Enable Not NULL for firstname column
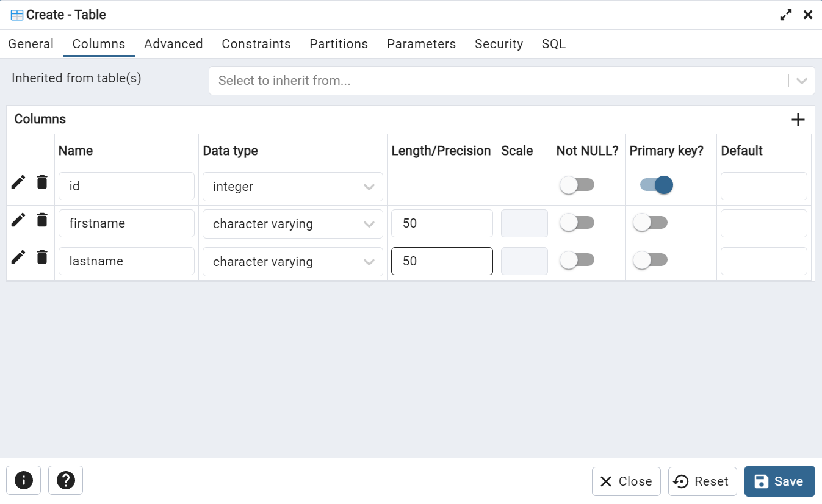Viewport: 822px width, 504px height. point(577,223)
